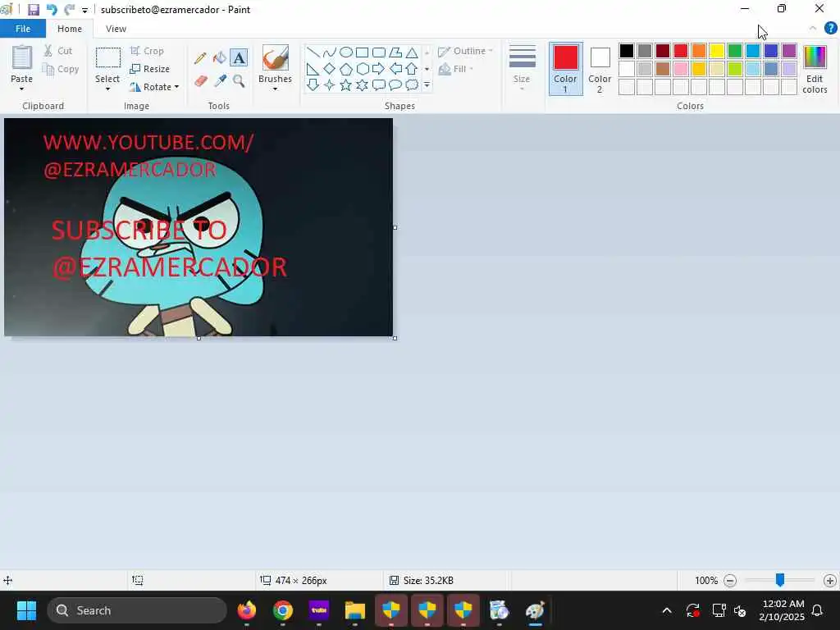Click the image canvas with Gumball picture

[x=199, y=227]
